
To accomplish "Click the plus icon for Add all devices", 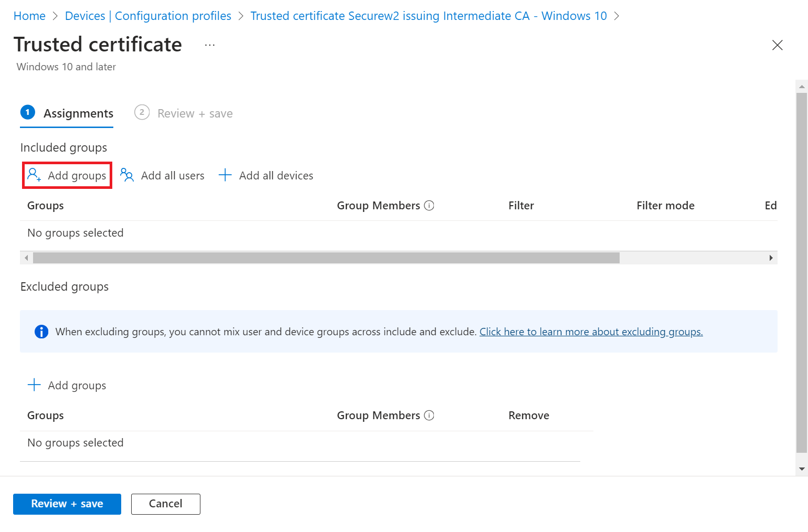I will (225, 175).
